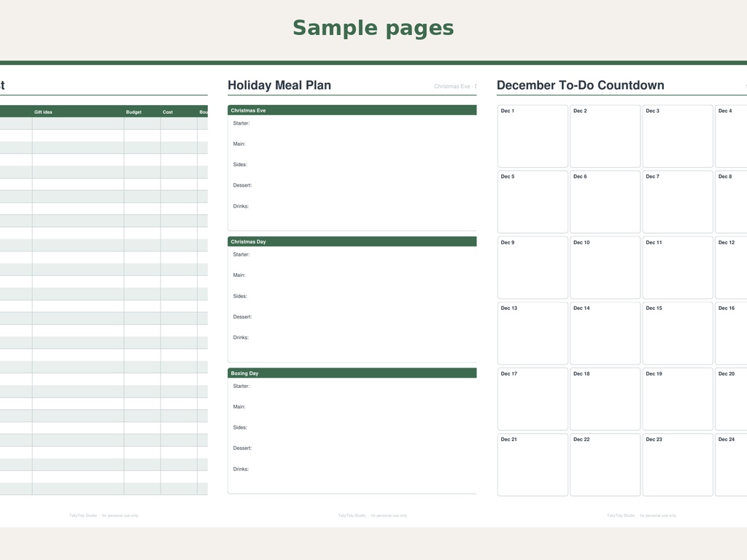The width and height of the screenshot is (747, 560).
Task: Click the "Dec 18" day label
Action: point(581,374)
